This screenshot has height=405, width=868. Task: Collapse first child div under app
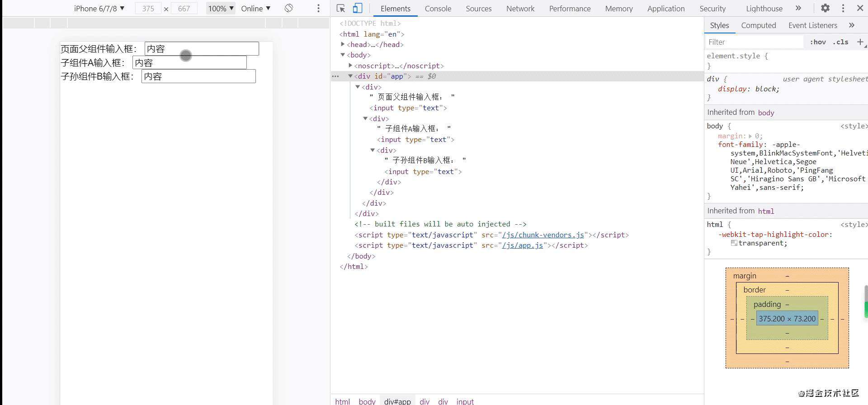pos(358,87)
